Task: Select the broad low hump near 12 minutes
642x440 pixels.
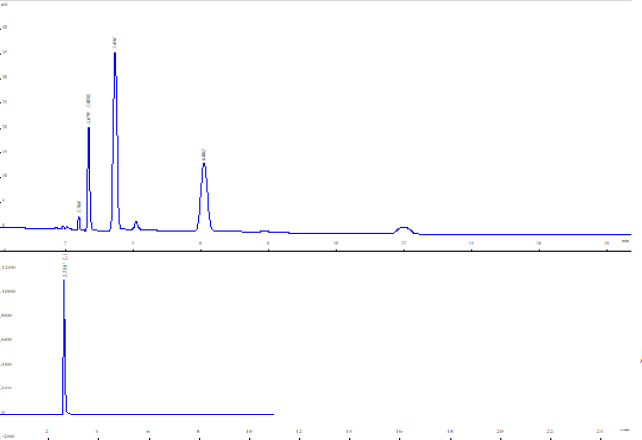Action: (403, 229)
